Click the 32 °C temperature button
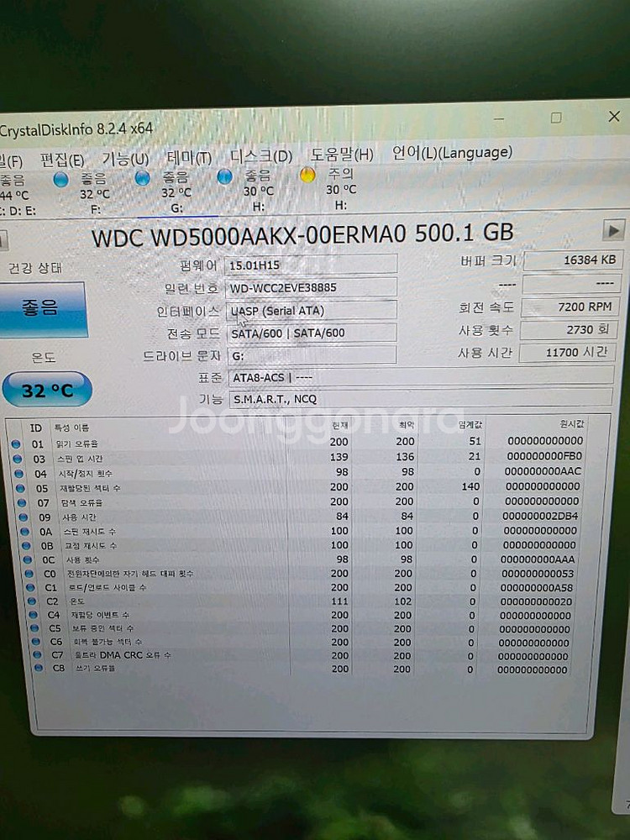Screen dimensions: 630x840 coord(47,390)
